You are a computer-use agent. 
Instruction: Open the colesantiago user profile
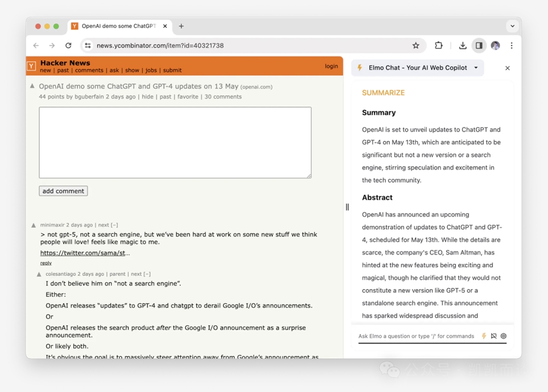pyautogui.click(x=60, y=274)
